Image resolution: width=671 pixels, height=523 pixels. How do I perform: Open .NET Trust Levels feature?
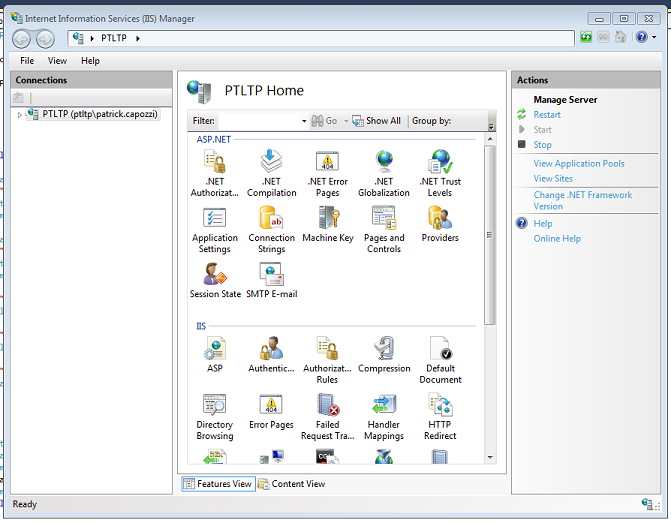(440, 173)
